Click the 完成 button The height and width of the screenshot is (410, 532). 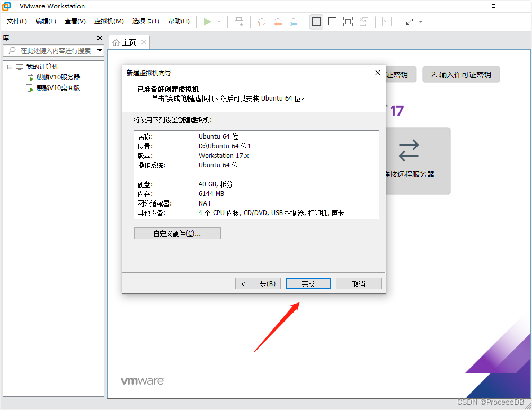308,284
